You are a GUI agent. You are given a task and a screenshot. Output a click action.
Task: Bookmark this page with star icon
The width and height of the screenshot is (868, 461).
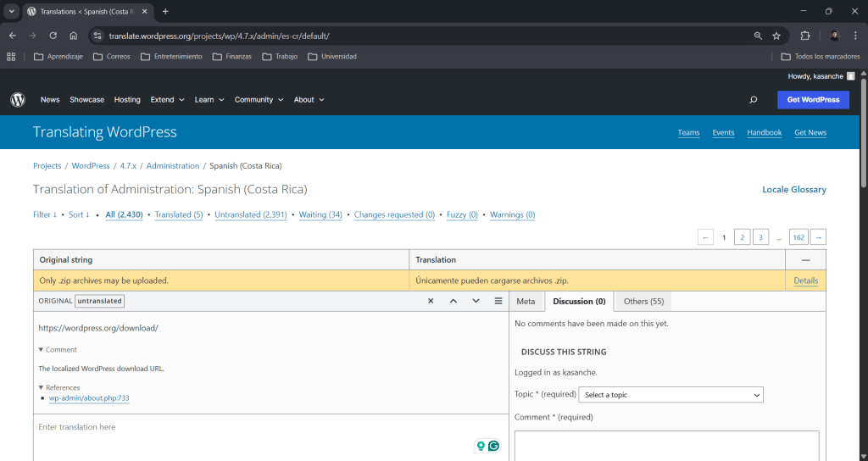(776, 36)
